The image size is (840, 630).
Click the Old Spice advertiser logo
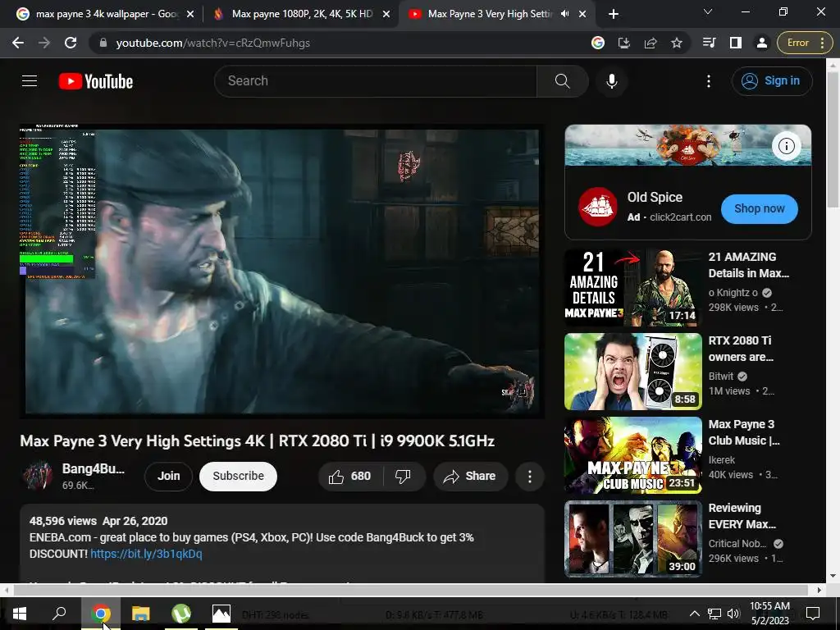[x=598, y=207]
